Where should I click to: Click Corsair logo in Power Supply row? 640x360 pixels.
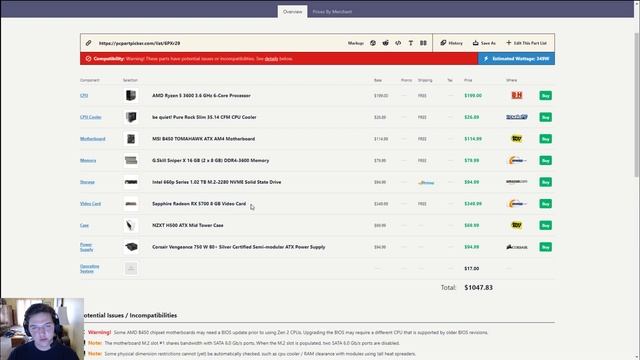click(517, 247)
